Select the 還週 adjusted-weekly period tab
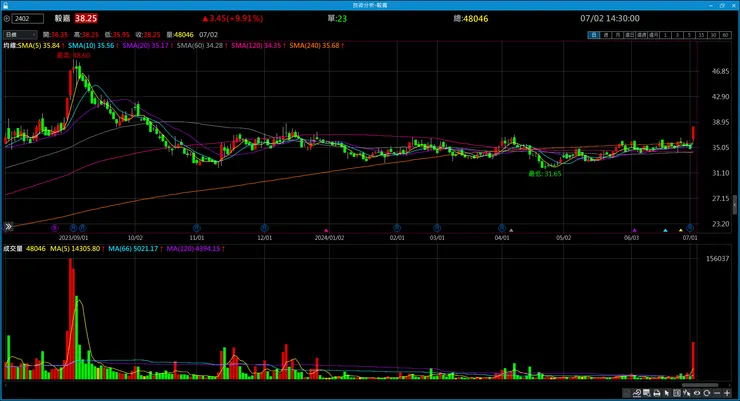The height and width of the screenshot is (401, 740). 641,35
